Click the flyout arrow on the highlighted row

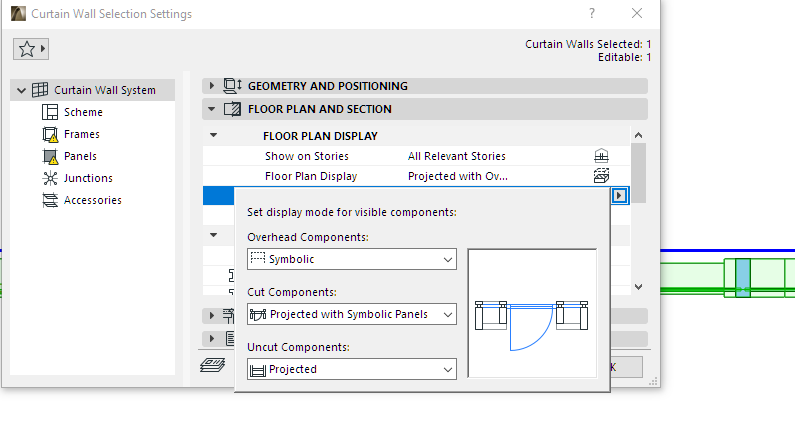[x=621, y=196]
